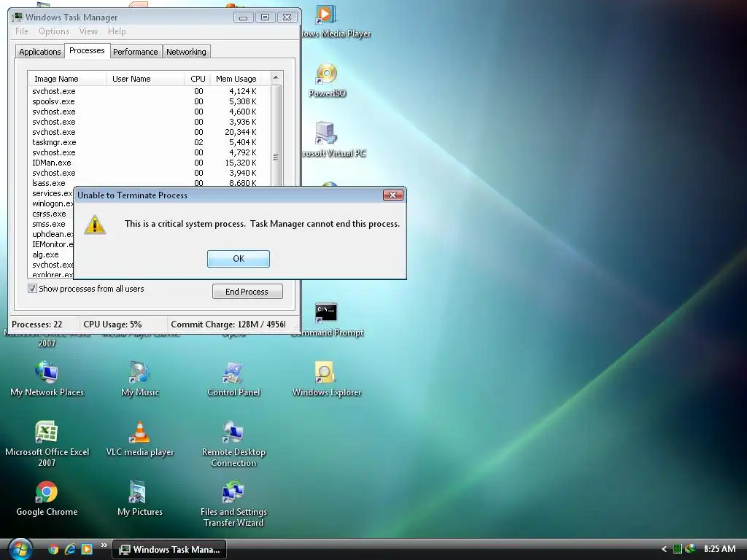Select the Processes tab
747x560 pixels.
pyautogui.click(x=87, y=50)
